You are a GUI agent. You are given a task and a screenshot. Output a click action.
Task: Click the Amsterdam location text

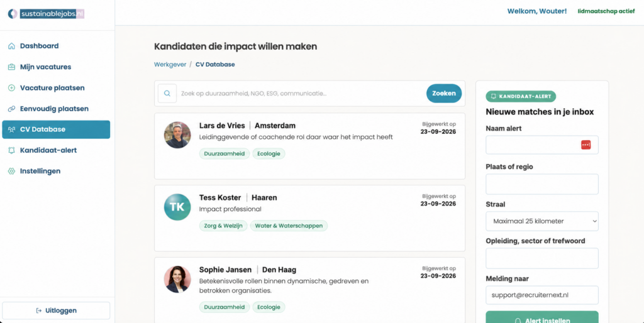275,126
